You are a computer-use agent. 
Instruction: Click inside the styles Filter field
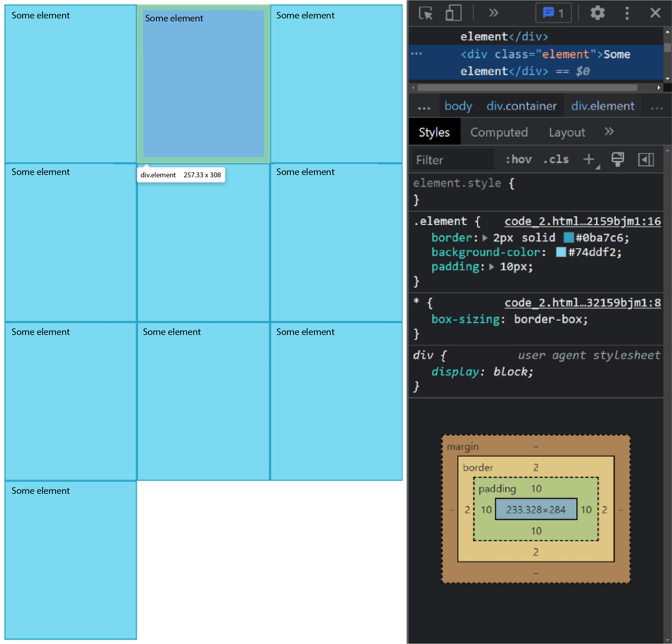452,159
